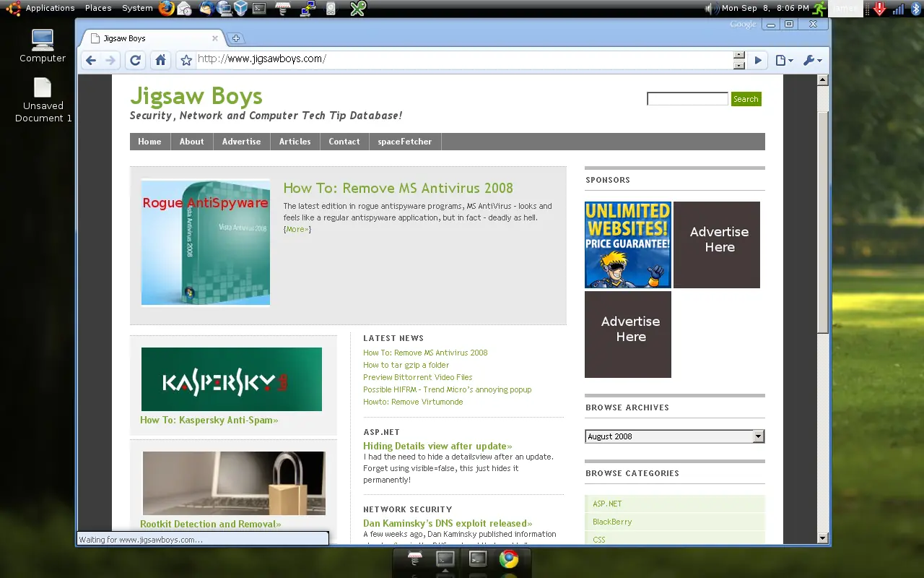The height and width of the screenshot is (578, 924).
Task: Open the wrench settings menu
Action: tap(812, 61)
